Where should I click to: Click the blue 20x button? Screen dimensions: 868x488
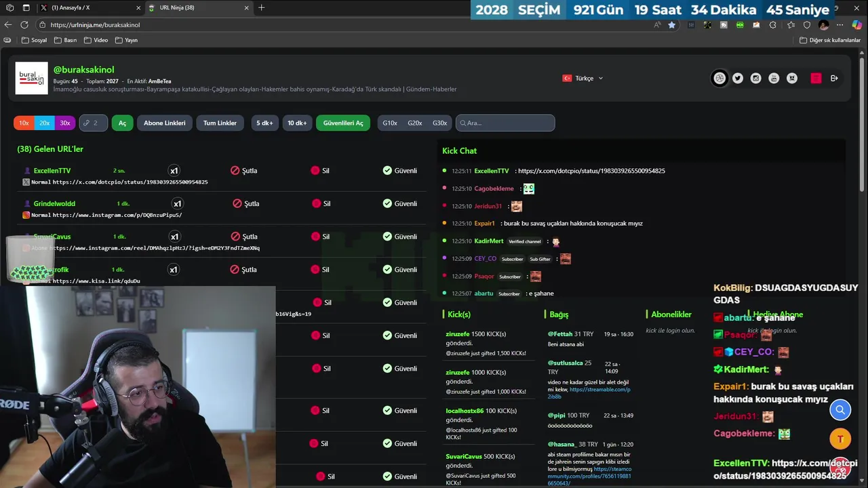(45, 123)
